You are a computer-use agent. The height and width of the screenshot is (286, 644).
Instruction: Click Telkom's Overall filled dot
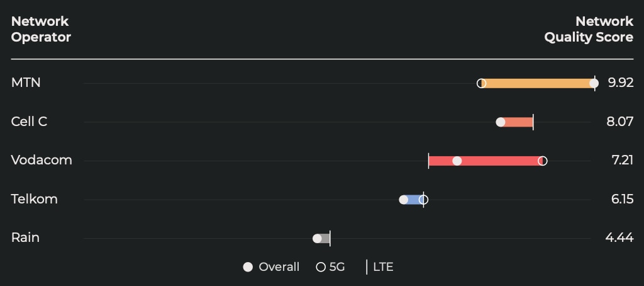click(404, 200)
